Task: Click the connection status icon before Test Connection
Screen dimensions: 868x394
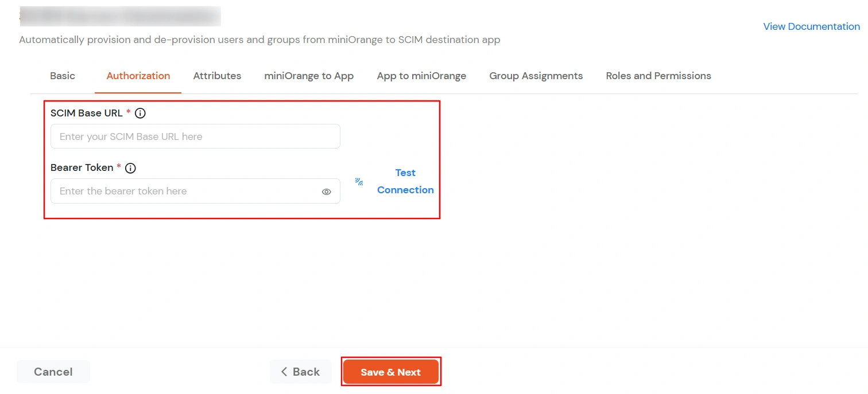Action: (x=359, y=181)
